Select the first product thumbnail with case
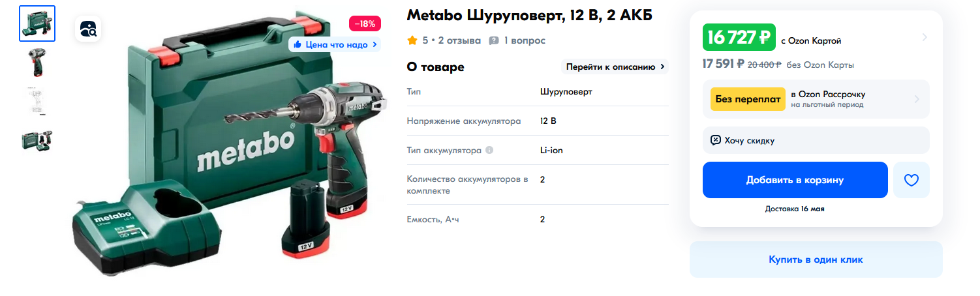Image resolution: width=980 pixels, height=296 pixels. coord(37,23)
